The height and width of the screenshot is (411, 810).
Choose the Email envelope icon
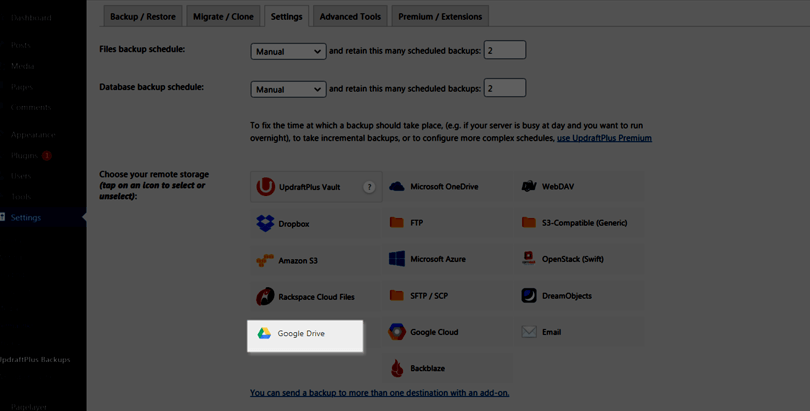pos(529,332)
